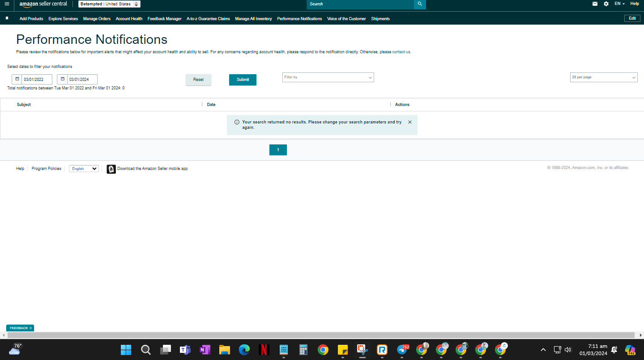Launch Microsoft Teams from taskbar
The height and width of the screenshot is (360, 644).
185,350
